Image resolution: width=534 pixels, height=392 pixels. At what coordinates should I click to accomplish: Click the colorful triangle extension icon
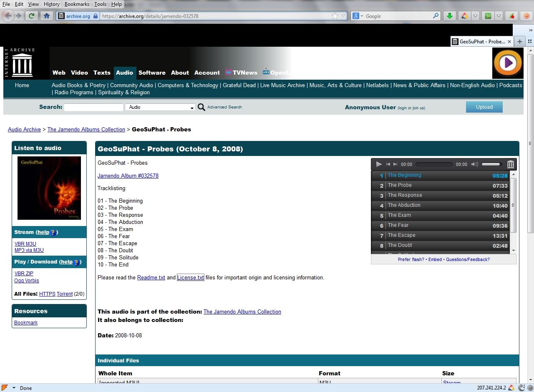(x=464, y=16)
